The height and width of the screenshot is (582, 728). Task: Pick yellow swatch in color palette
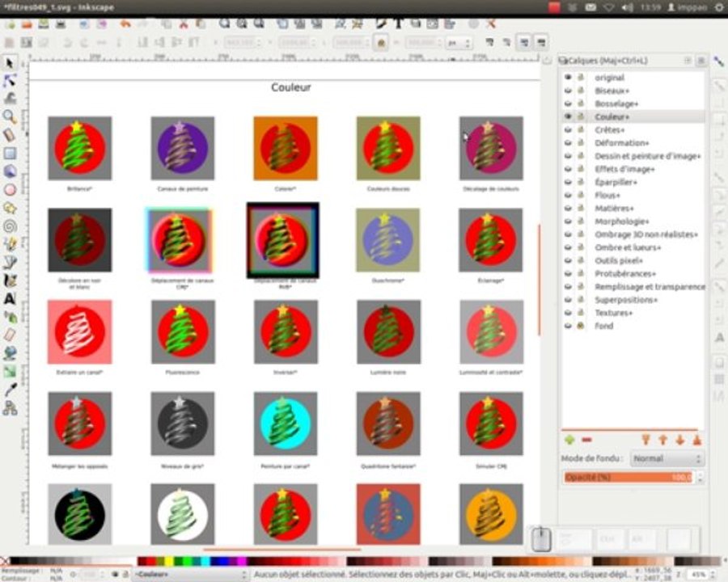click(170, 562)
